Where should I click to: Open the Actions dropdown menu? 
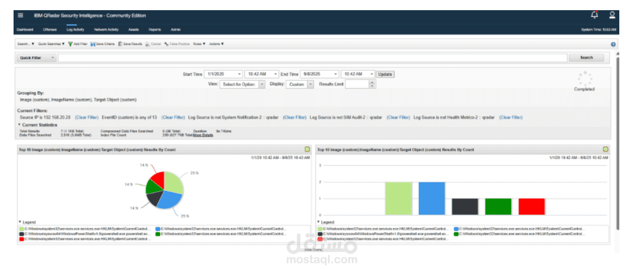click(x=216, y=44)
